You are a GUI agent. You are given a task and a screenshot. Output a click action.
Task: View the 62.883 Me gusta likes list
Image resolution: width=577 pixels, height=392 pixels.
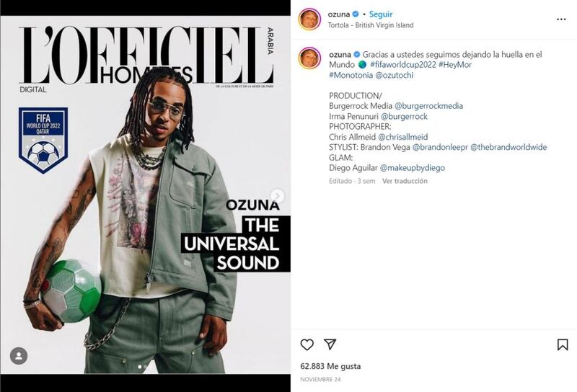330,366
